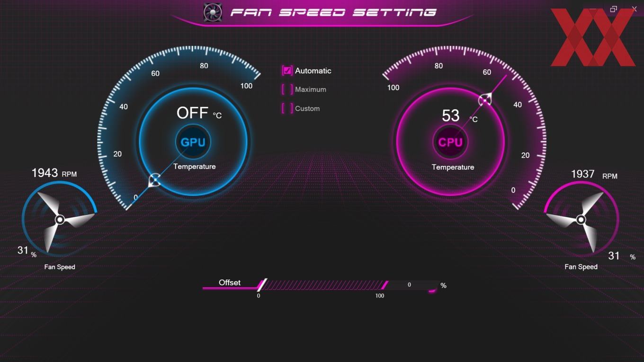
Task: Select the Automatic label text
Action: point(313,71)
